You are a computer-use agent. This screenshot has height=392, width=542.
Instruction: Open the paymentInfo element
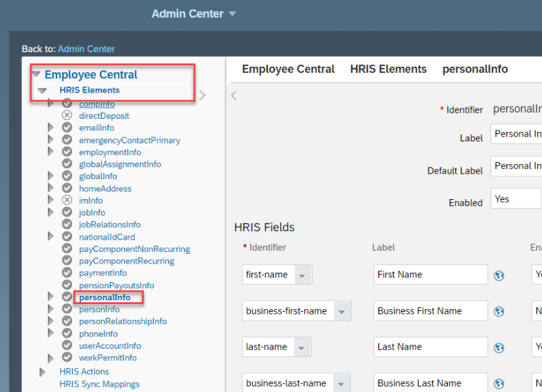click(x=102, y=273)
